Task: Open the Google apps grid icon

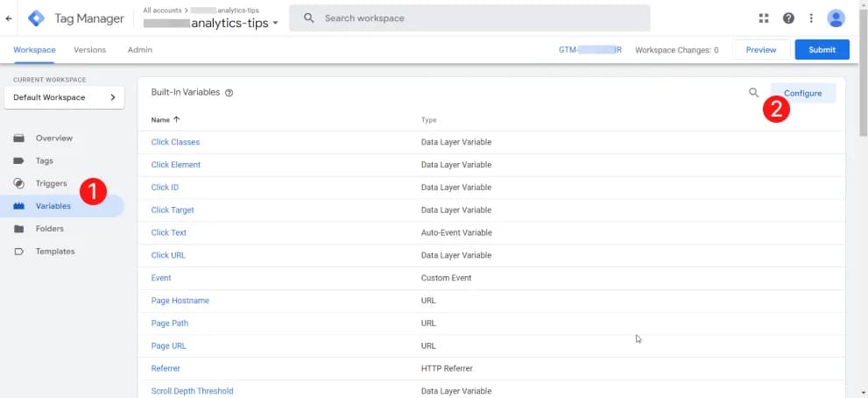Action: (x=764, y=18)
